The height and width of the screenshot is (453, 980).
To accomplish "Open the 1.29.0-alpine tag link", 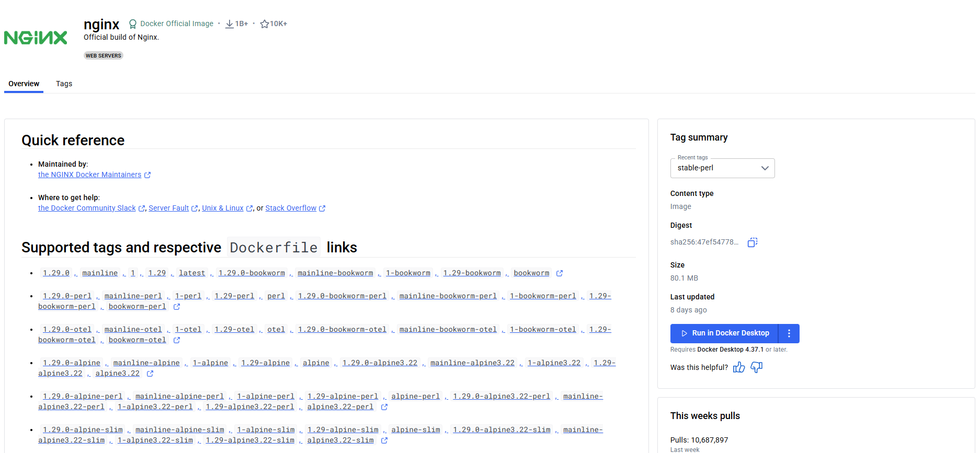I will (x=72, y=363).
